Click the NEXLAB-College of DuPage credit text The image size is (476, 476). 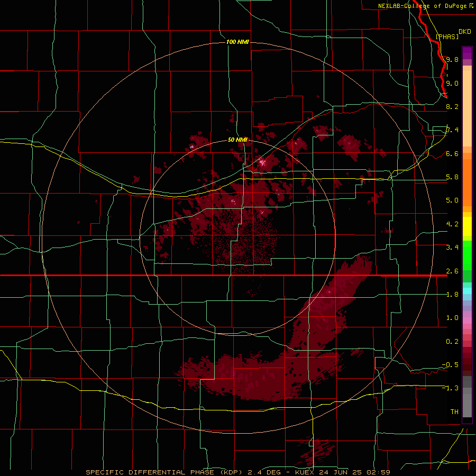(423, 6)
